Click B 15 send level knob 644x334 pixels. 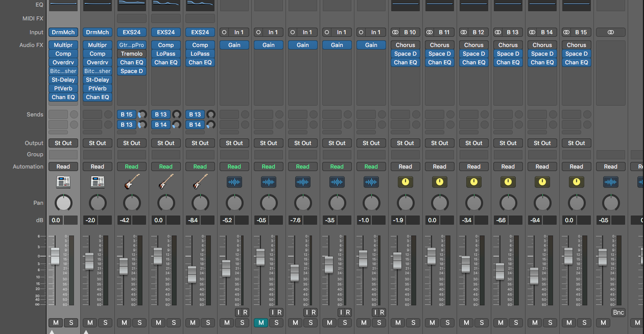[142, 114]
